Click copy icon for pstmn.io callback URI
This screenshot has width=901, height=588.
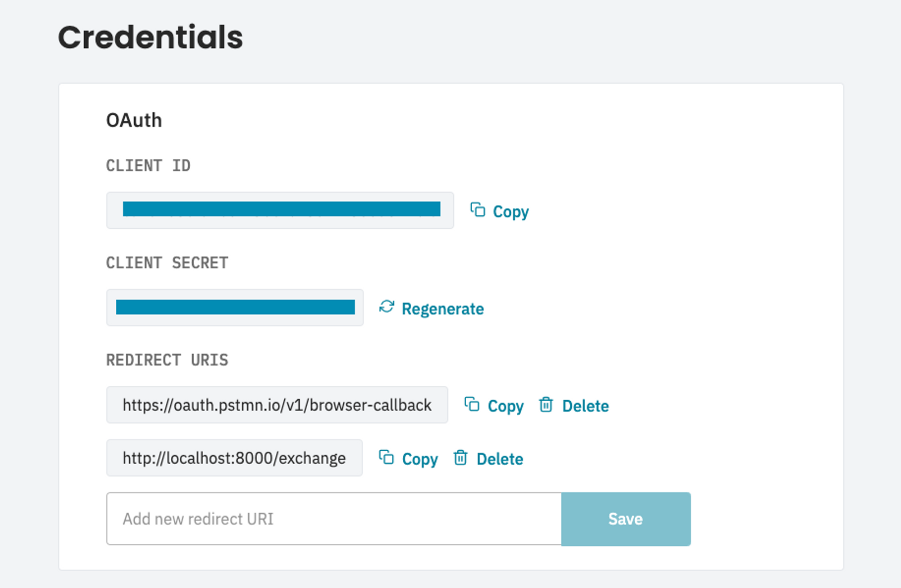472,404
